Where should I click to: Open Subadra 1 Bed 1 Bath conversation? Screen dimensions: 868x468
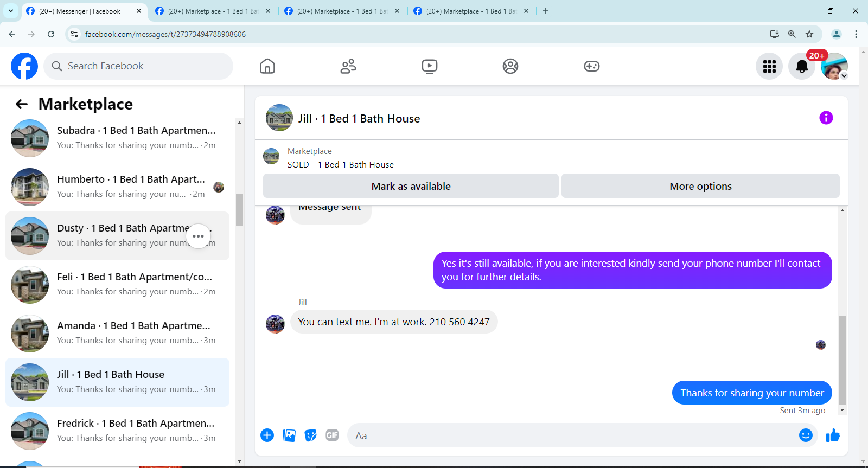[x=117, y=138]
